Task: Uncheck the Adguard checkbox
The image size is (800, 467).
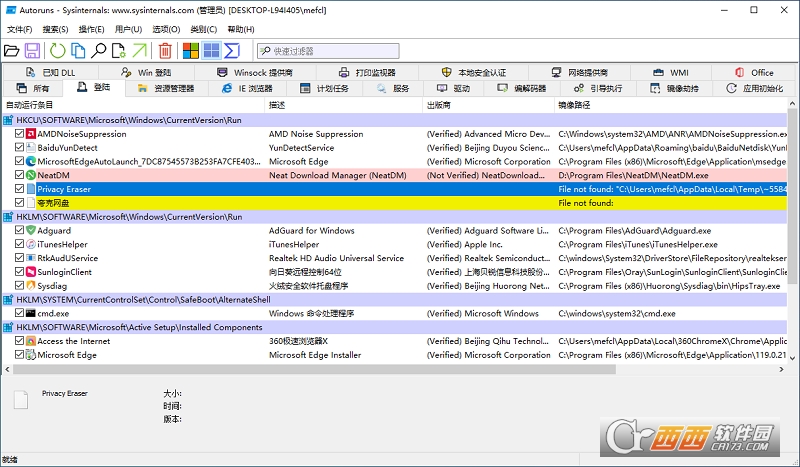Action: (19, 230)
